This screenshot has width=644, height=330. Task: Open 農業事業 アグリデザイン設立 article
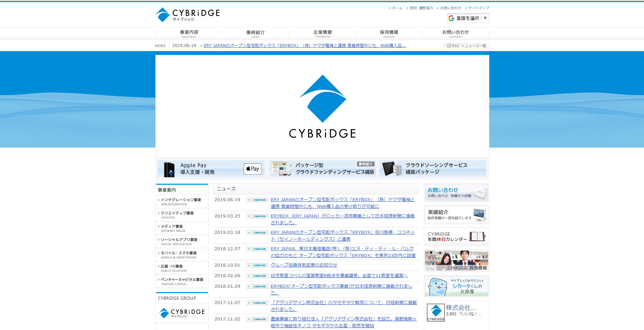343,322
